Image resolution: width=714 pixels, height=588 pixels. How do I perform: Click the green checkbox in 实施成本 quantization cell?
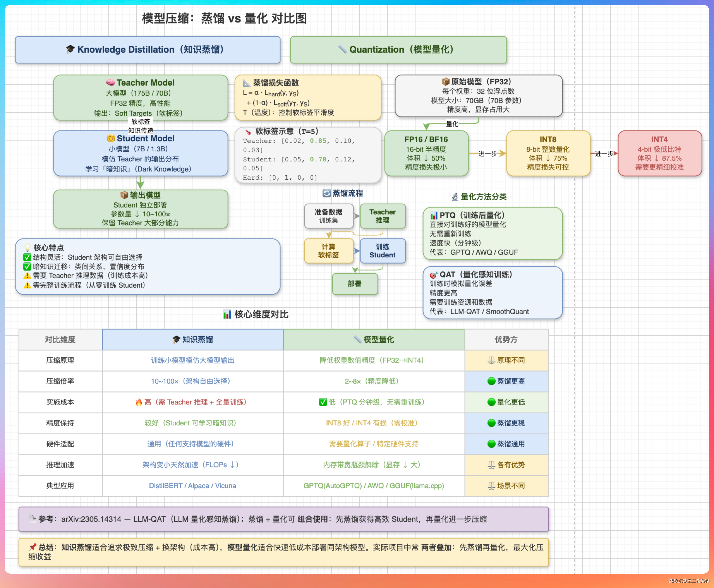click(323, 402)
